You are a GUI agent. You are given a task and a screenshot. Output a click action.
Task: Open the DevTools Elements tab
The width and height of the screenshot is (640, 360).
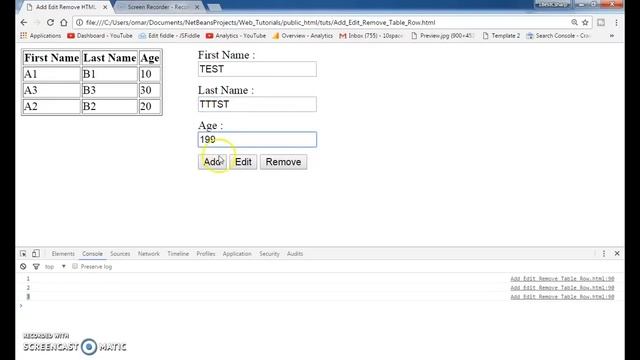click(x=63, y=253)
